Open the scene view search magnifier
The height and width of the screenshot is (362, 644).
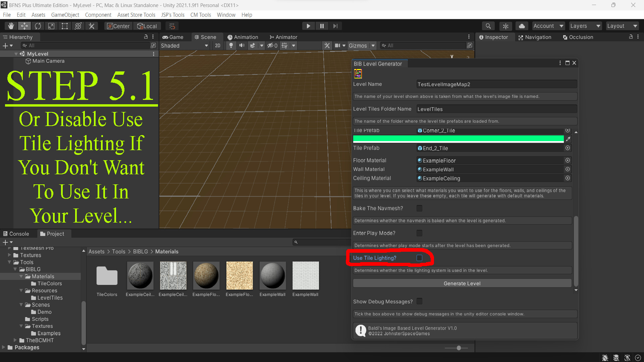[488, 26]
